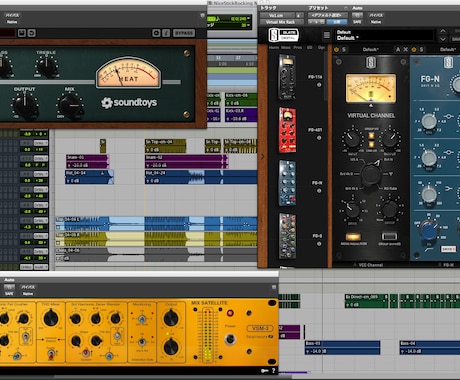Collapse module browser with side arrow

tap(262, 156)
